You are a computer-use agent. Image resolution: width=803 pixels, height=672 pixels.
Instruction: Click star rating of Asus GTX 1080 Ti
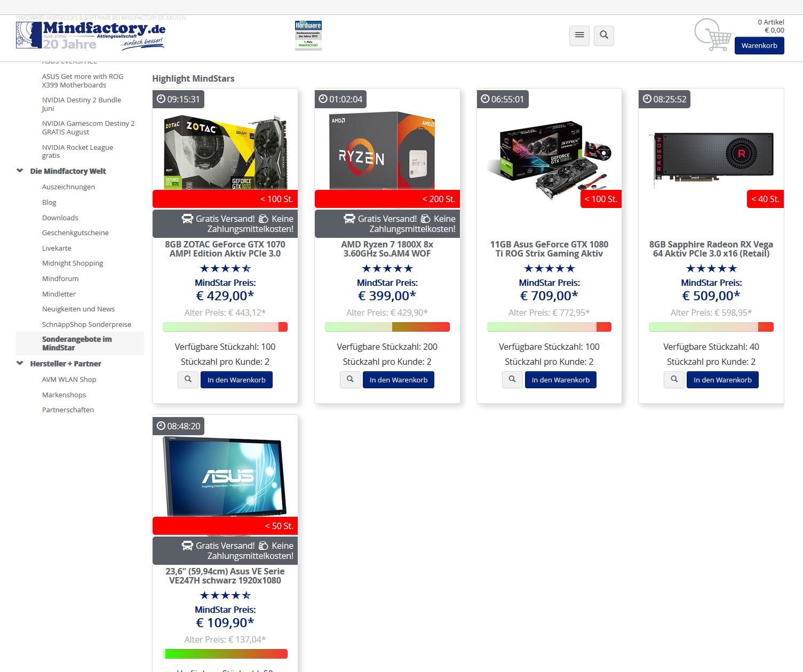[x=549, y=268]
